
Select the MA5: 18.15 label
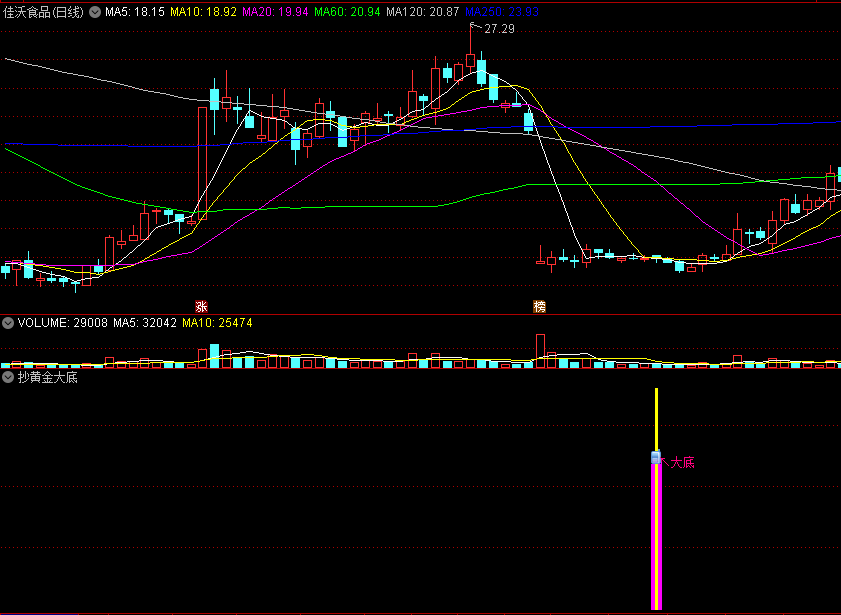(x=135, y=12)
